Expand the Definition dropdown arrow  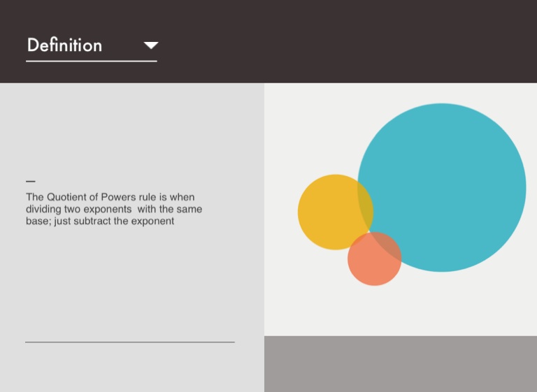[x=151, y=45]
